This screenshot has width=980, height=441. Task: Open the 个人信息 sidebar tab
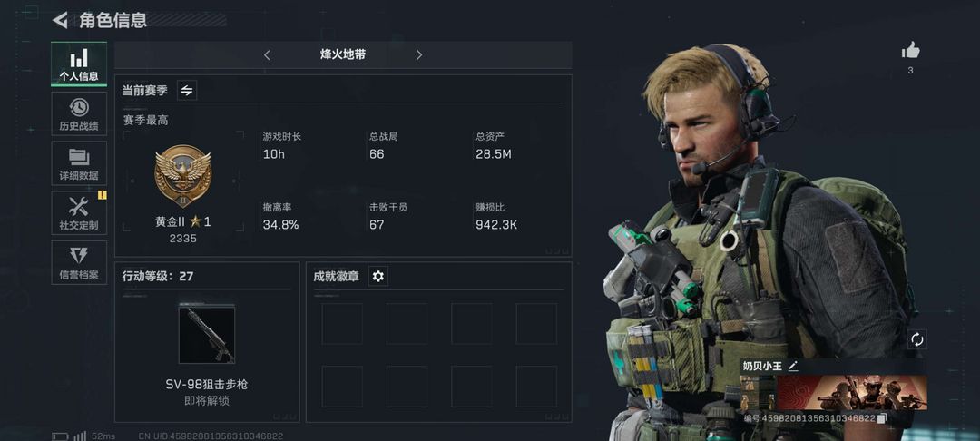[x=79, y=64]
